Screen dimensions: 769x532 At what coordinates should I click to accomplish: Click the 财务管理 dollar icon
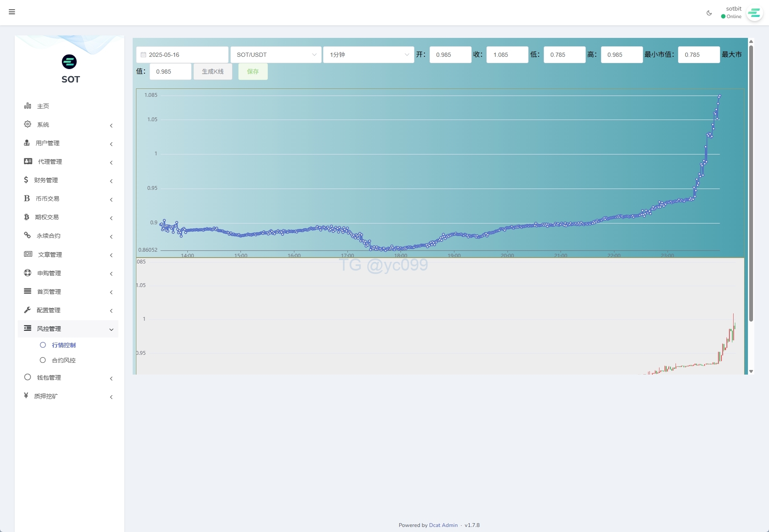pos(26,180)
